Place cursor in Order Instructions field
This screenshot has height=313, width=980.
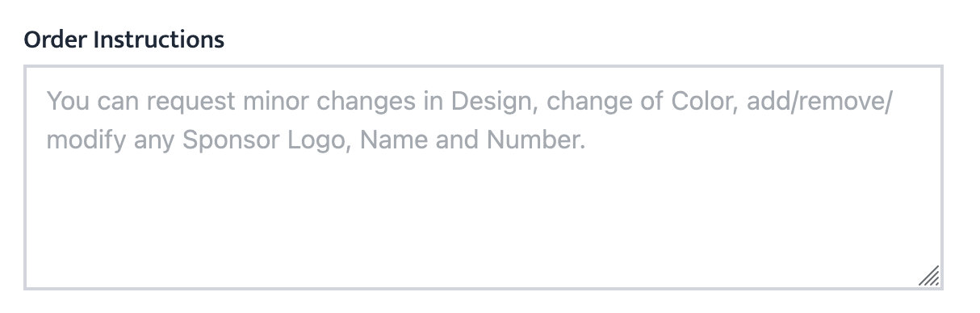click(x=483, y=177)
